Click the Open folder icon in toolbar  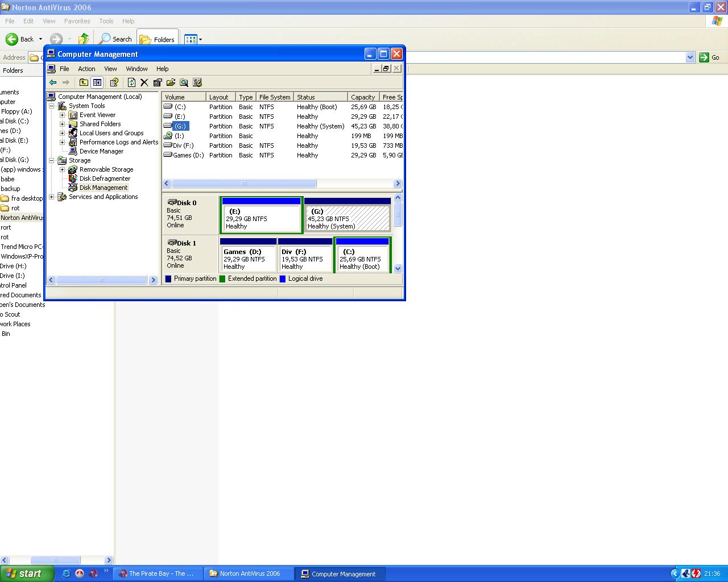(171, 82)
